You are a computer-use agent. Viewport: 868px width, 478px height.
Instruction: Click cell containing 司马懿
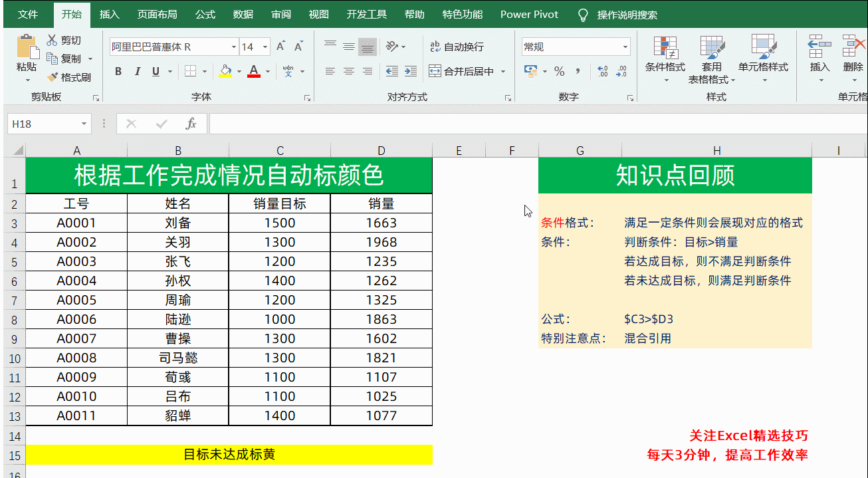(x=178, y=358)
